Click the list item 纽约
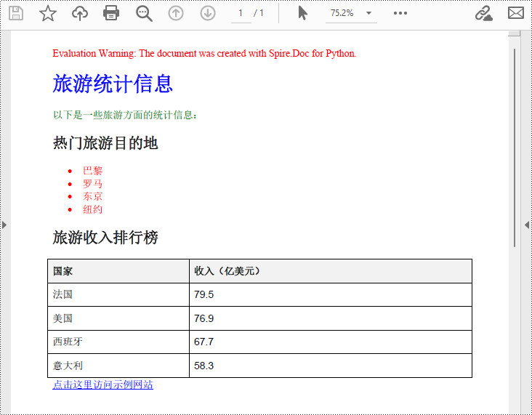 point(92,209)
